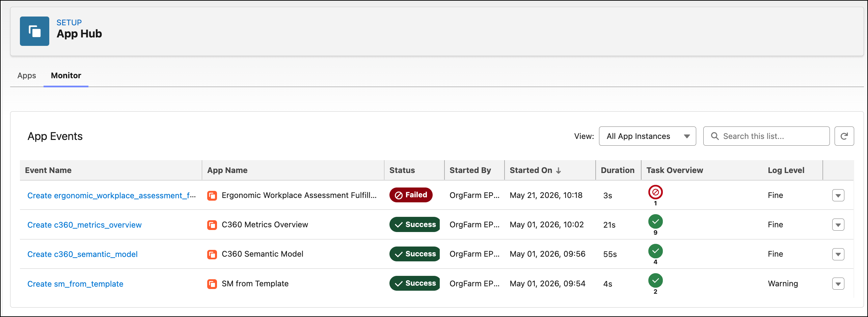The width and height of the screenshot is (868, 317).
Task: Open Create c360_semantic_model link
Action: pos(82,254)
